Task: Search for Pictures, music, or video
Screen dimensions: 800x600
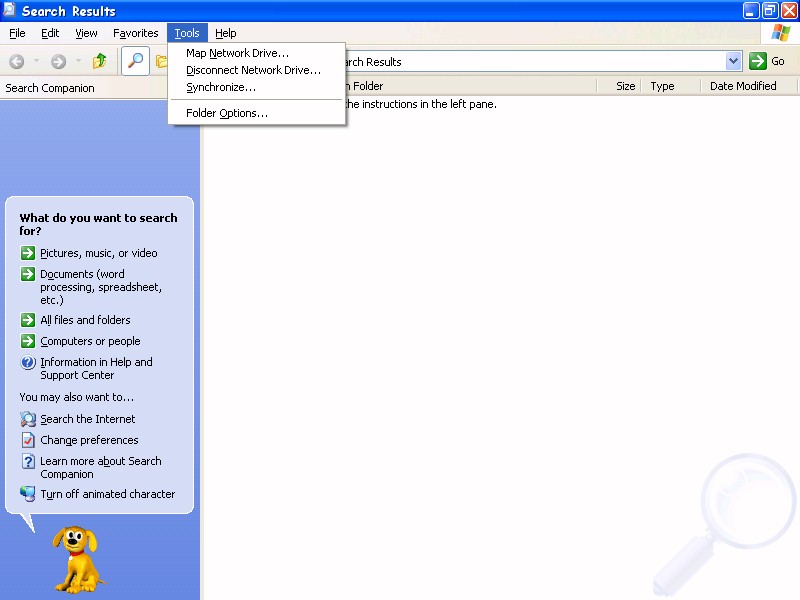Action: click(x=98, y=253)
